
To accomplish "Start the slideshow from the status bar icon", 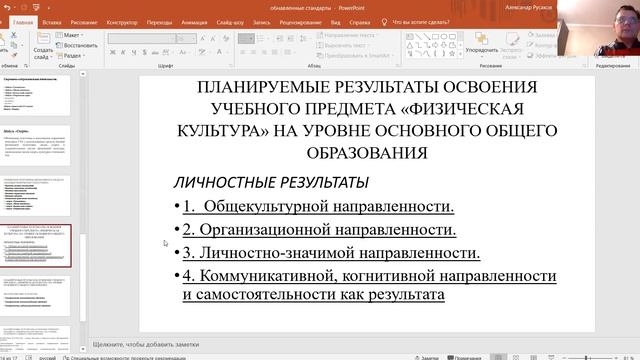I will pos(551,358).
